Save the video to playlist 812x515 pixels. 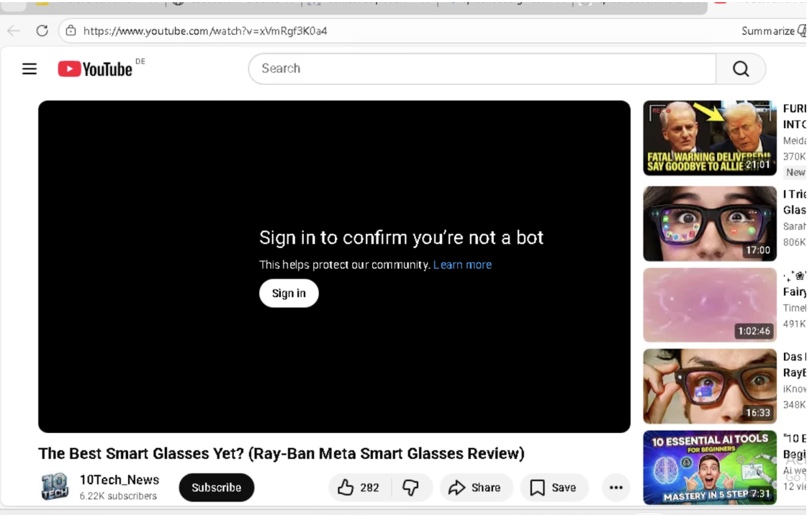554,488
